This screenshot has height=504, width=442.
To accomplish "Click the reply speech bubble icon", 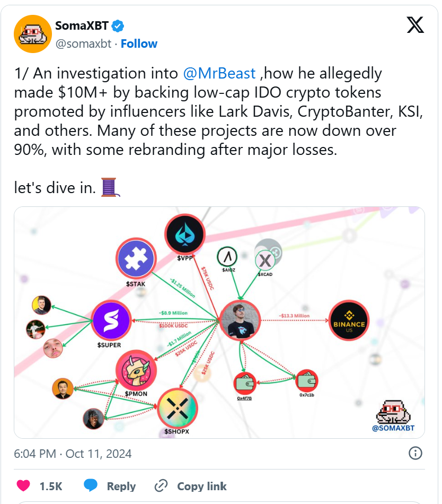I will [x=91, y=485].
